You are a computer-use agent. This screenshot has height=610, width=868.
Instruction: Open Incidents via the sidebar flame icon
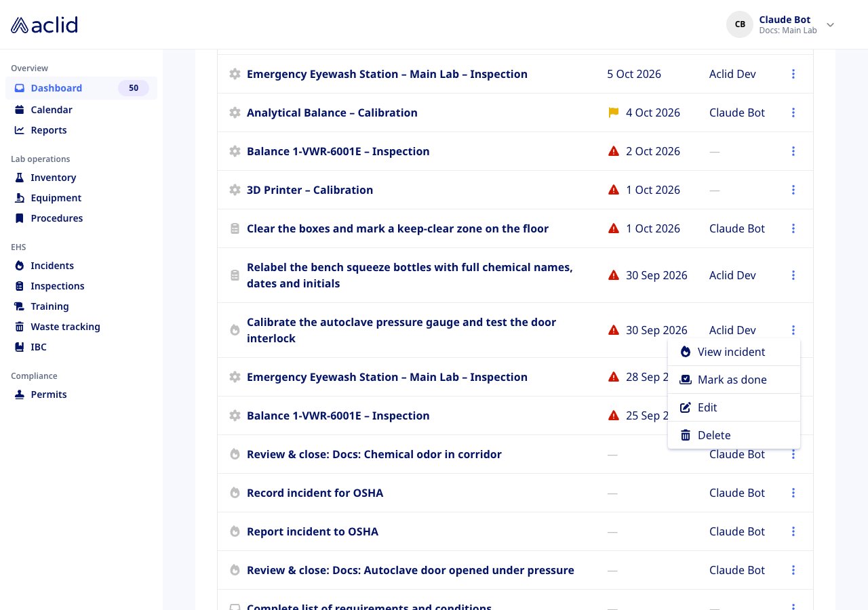(x=20, y=266)
